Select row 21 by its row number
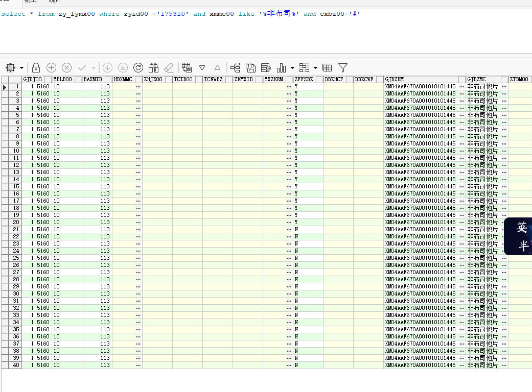This screenshot has height=392, width=532. (16, 230)
